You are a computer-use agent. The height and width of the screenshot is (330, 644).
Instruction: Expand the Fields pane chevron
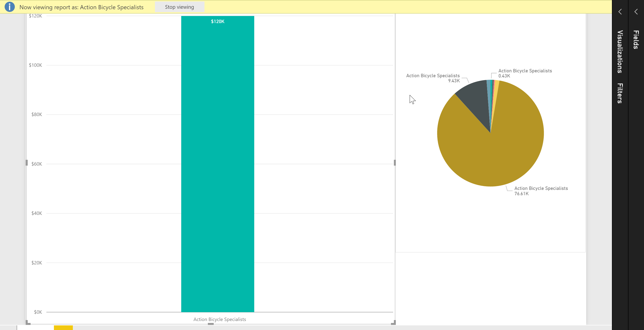(x=636, y=12)
